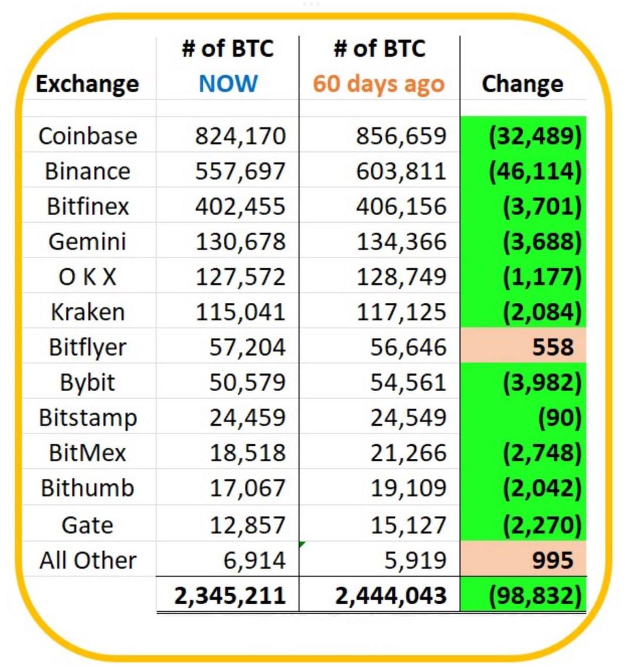Click the total 60 days ago value 2,444,043
627x672 pixels.
point(391,595)
